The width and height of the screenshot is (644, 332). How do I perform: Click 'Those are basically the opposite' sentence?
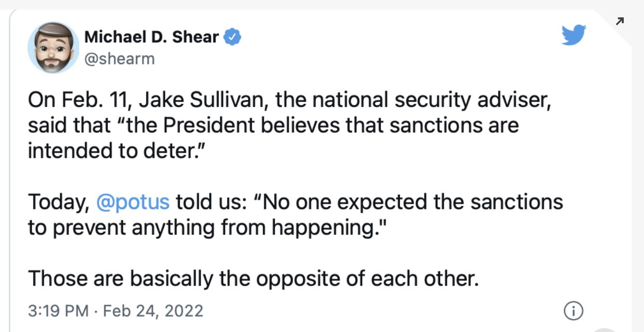click(253, 278)
